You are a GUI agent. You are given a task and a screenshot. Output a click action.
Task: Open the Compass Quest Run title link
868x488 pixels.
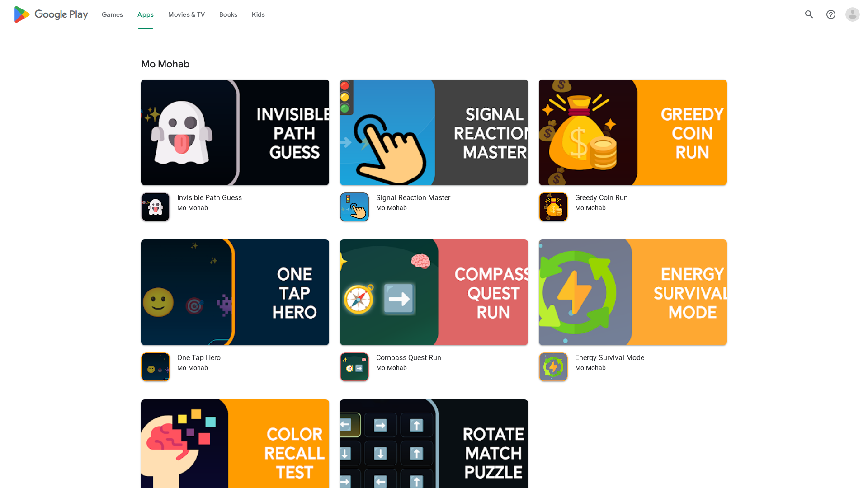[409, 358]
